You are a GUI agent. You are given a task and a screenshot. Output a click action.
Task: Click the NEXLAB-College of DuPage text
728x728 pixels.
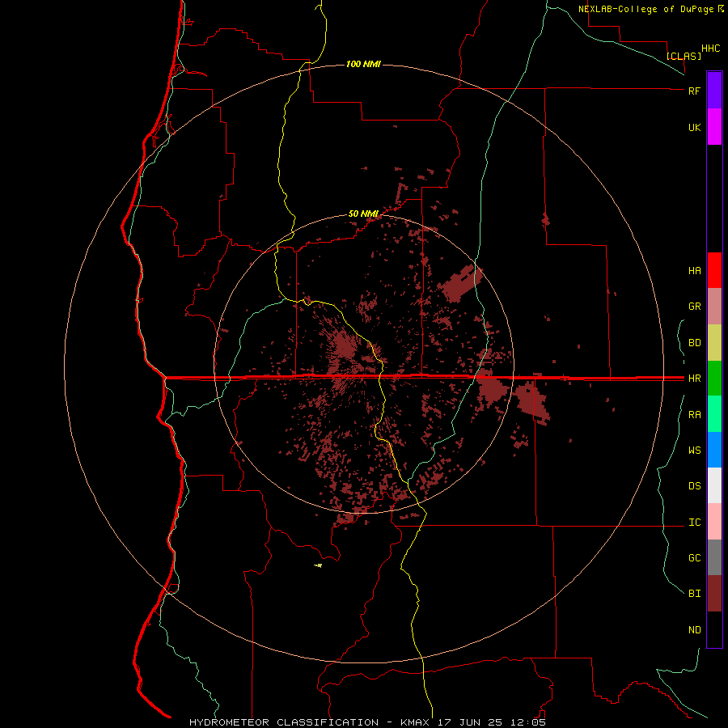pyautogui.click(x=645, y=9)
